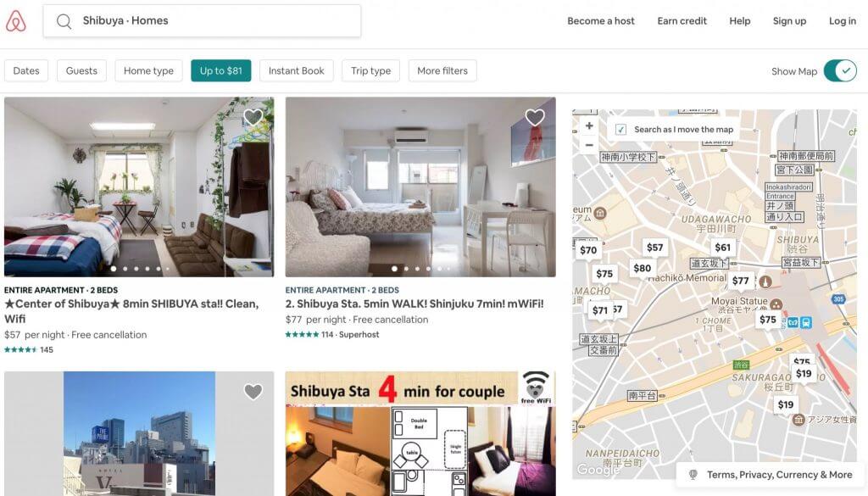This screenshot has width=868, height=496.
Task: Click the Log in link
Action: pos(842,21)
